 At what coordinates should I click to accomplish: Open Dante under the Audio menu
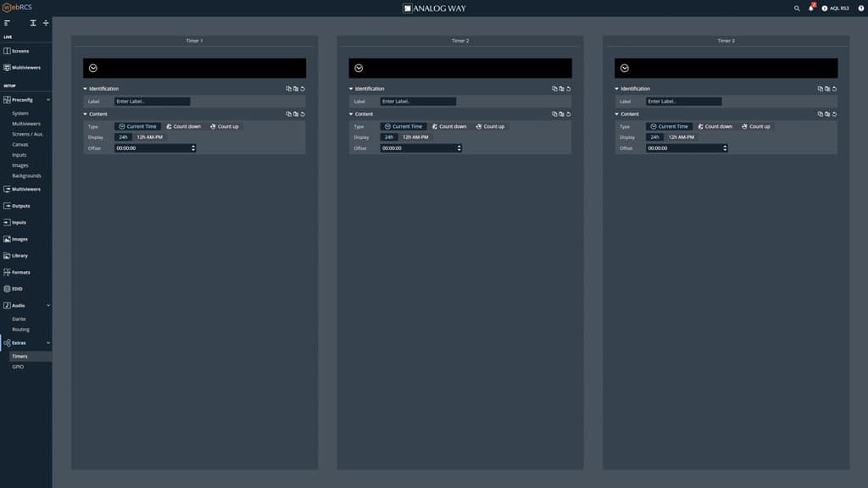point(19,319)
